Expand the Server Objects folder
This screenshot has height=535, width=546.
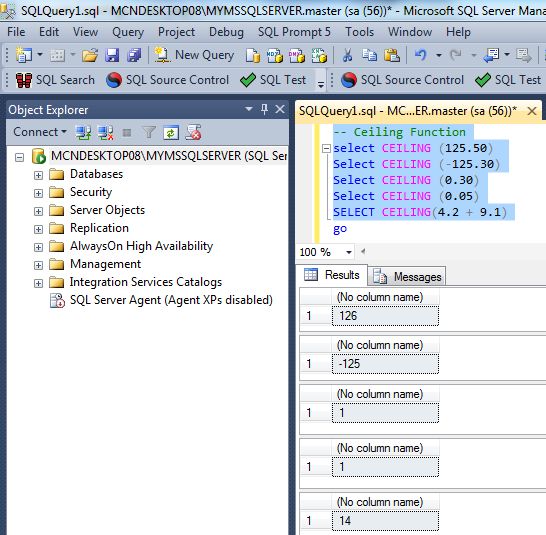click(x=38, y=211)
